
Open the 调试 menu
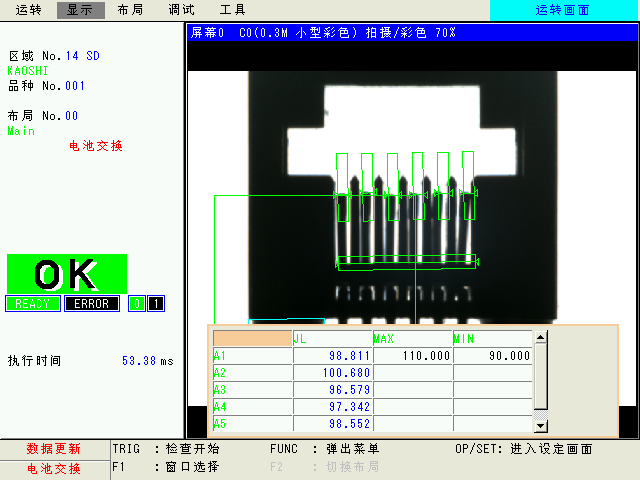point(181,10)
